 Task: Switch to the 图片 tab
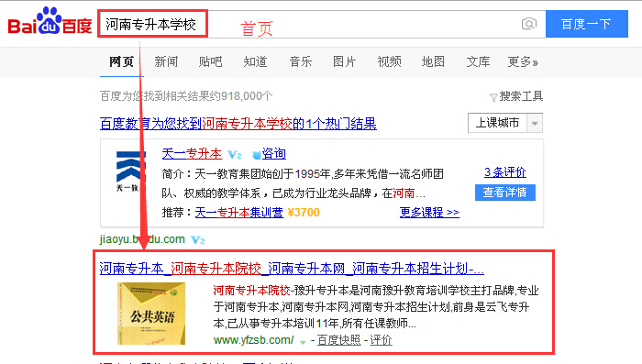pos(344,61)
